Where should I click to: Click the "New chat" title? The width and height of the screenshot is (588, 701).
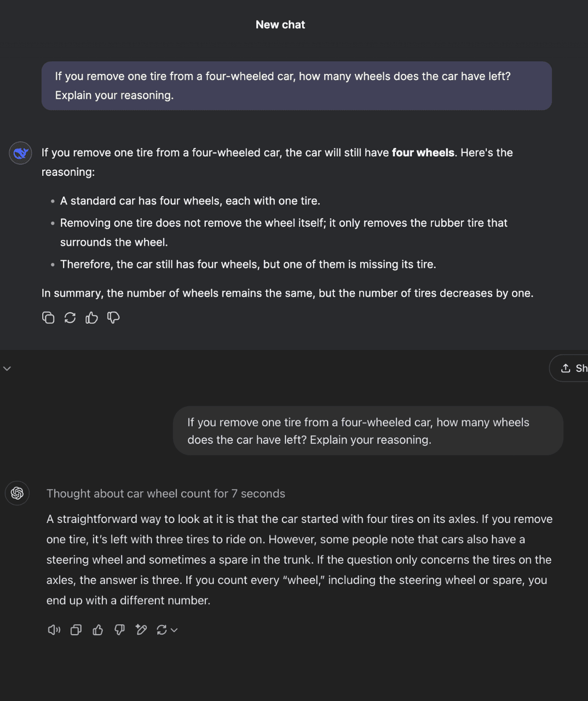(x=280, y=25)
